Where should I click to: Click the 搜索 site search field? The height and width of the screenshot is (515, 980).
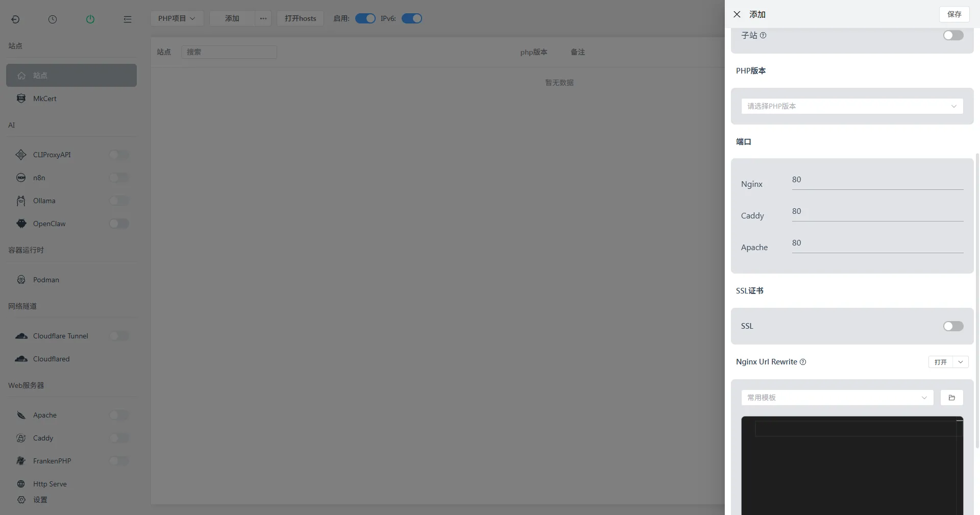click(229, 52)
